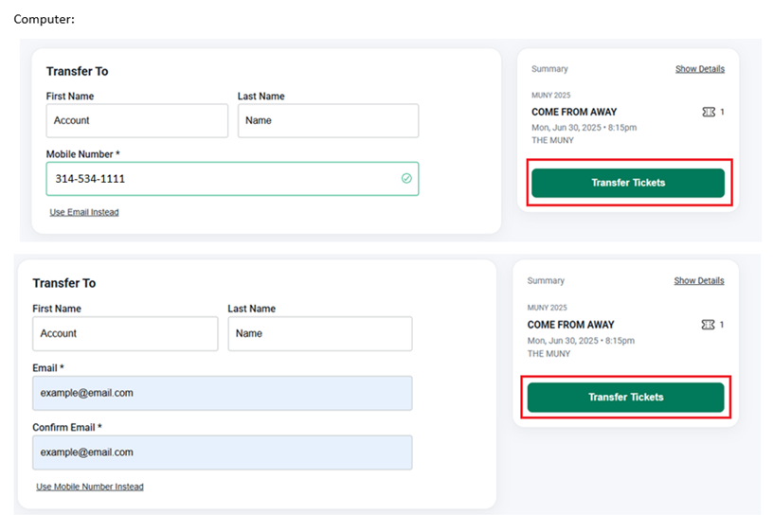Image resolution: width=773 pixels, height=532 pixels.
Task: Click THE MUNY venue text beside the email form
Action: click(548, 353)
